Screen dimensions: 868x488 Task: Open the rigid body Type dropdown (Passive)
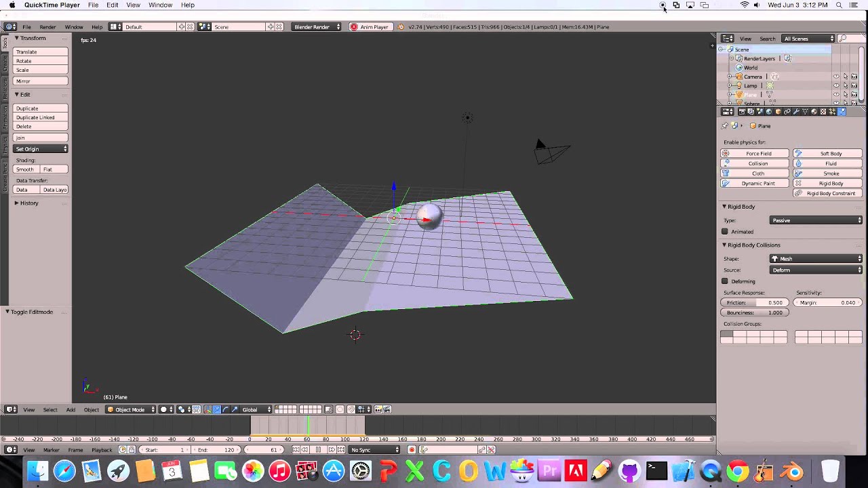(816, 220)
